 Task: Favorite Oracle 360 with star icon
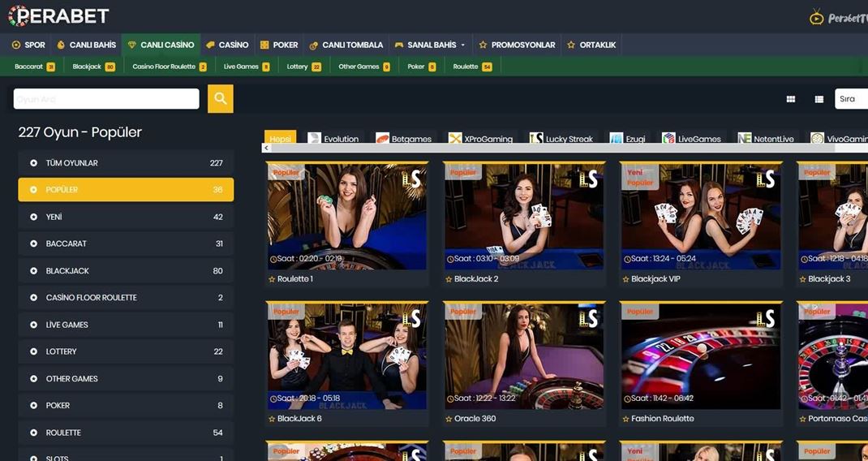click(x=449, y=419)
